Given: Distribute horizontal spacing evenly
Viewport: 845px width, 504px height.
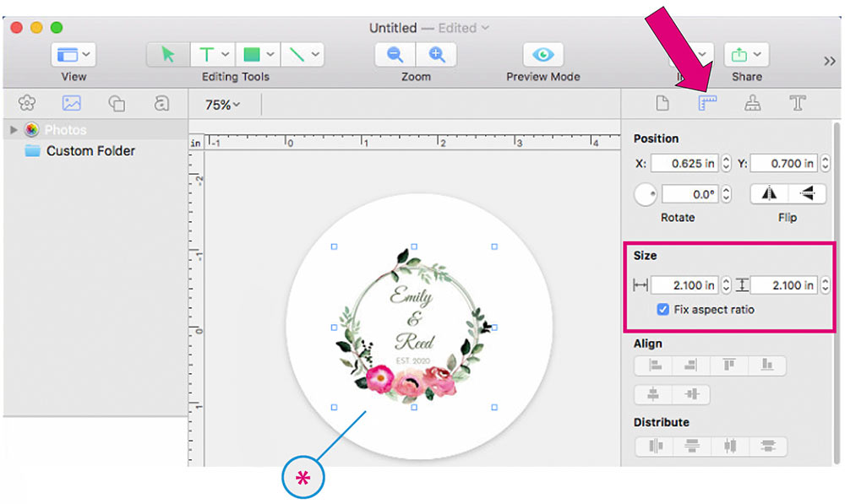Looking at the screenshot, I should 655,446.
